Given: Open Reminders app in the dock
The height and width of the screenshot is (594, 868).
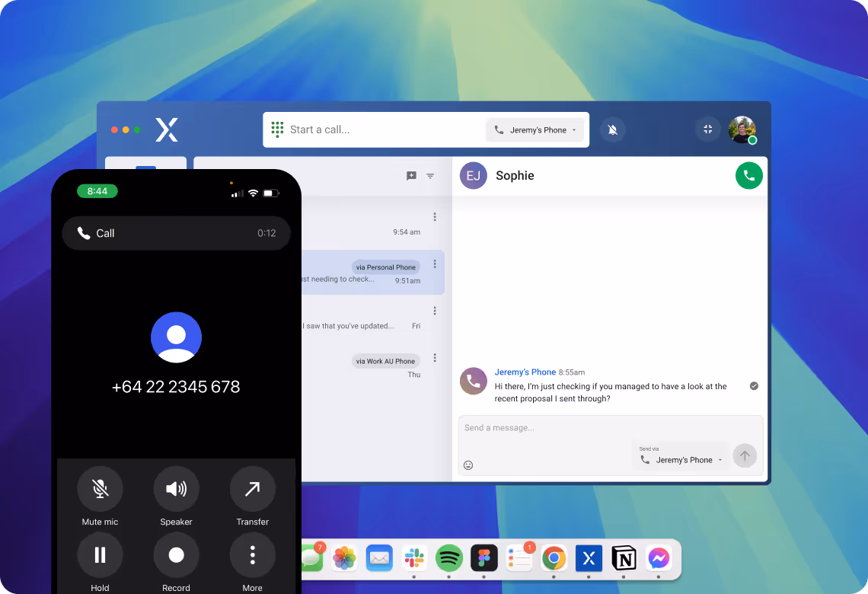Looking at the screenshot, I should (x=519, y=558).
